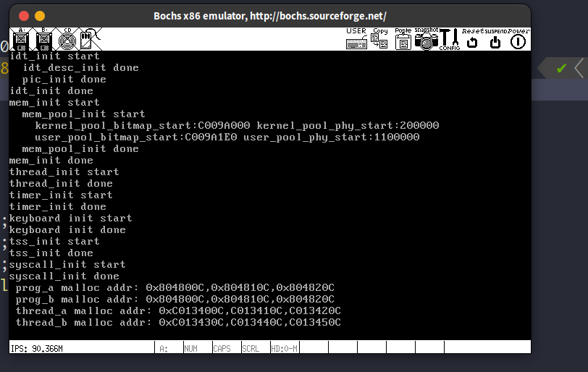The image size is (588, 372).
Task: Click the 'prog_b malloc addr' line
Action: [x=175, y=300]
